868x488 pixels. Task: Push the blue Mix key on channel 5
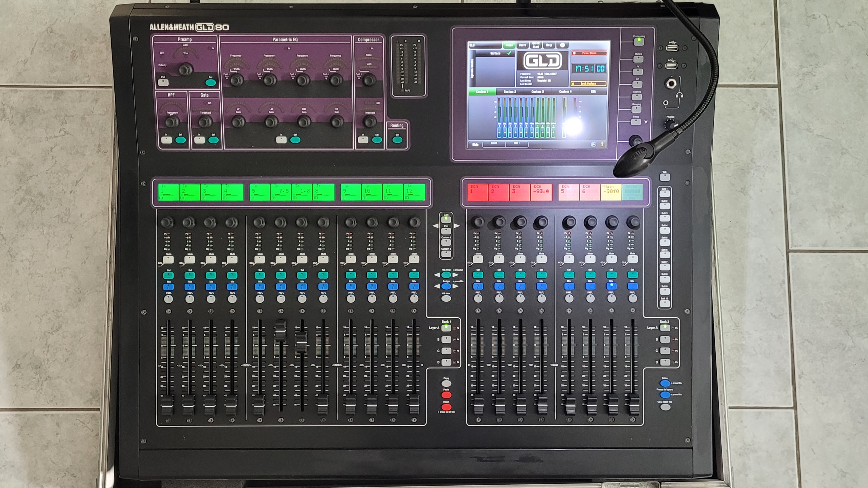[x=259, y=287]
